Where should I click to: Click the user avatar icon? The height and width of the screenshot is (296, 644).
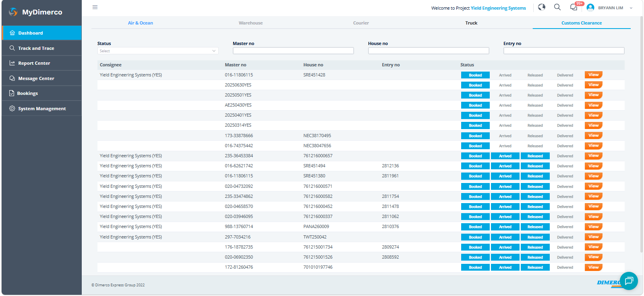pos(590,8)
